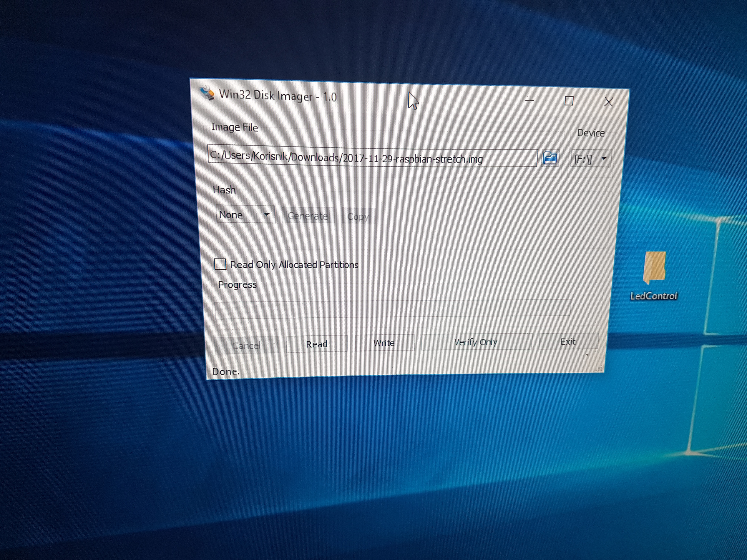Click the greyed Generate hash button
The height and width of the screenshot is (560, 747).
(x=308, y=216)
